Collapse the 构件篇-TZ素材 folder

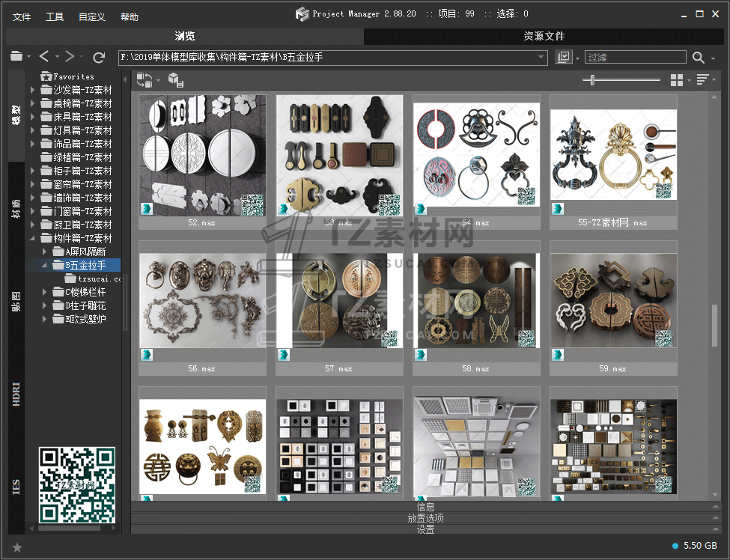[x=33, y=238]
